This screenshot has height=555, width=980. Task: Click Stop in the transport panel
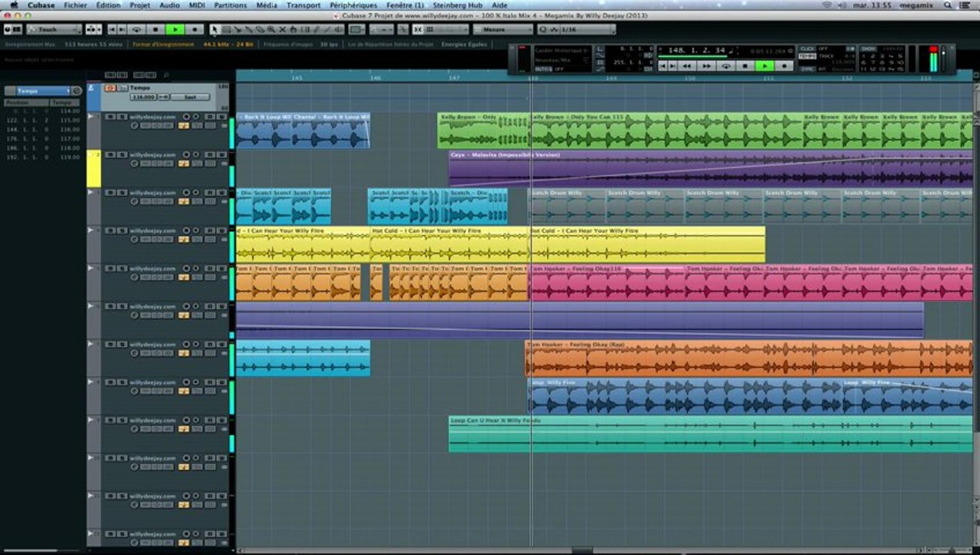[x=744, y=66]
